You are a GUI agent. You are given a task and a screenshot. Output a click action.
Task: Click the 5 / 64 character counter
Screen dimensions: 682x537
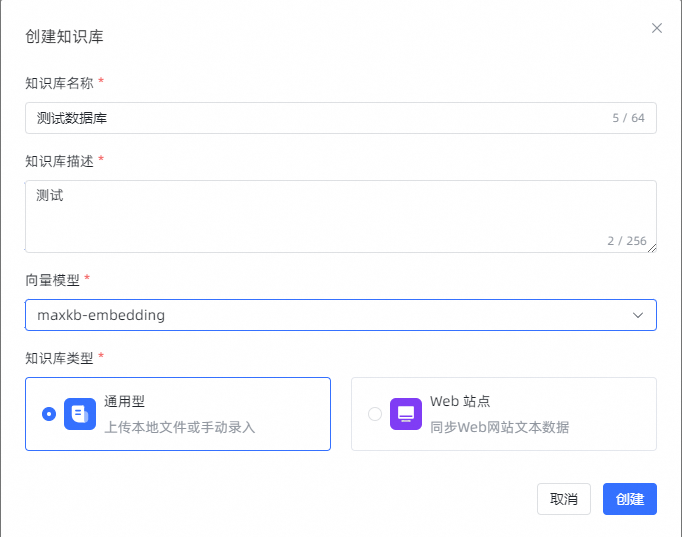pos(629,118)
